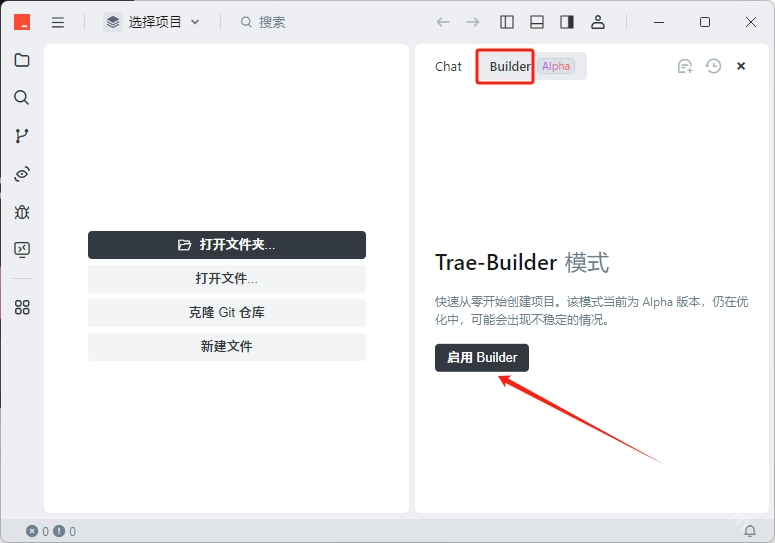This screenshot has height=543, width=775.
Task: Open the notifications bell icon
Action: tap(750, 531)
